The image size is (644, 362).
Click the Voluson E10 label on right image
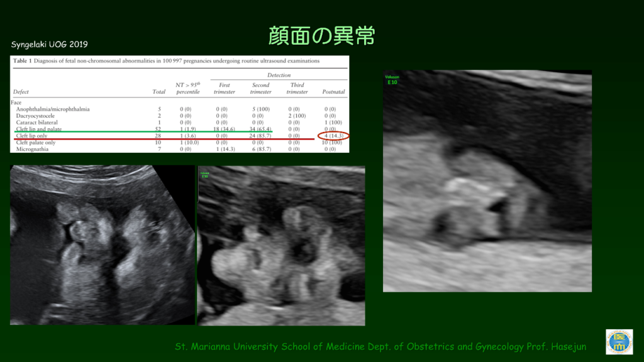point(392,80)
